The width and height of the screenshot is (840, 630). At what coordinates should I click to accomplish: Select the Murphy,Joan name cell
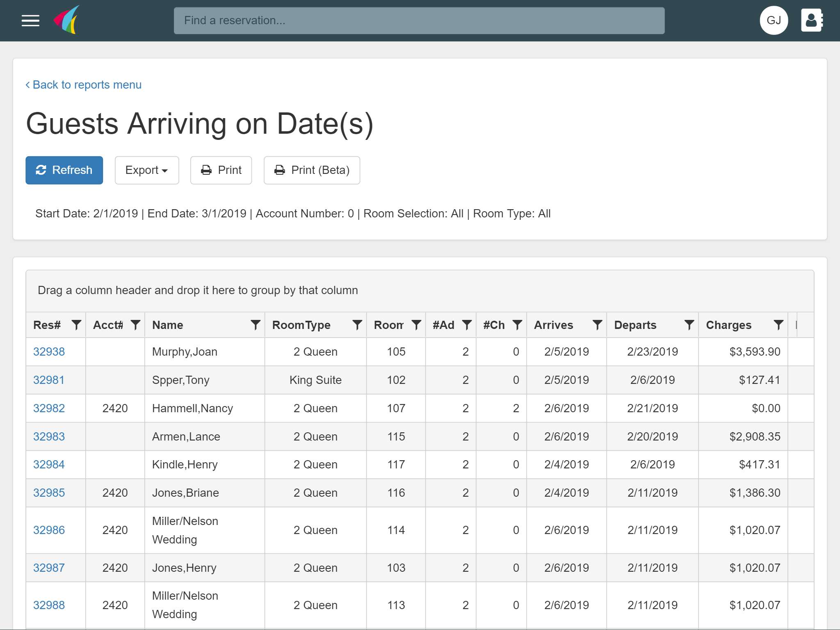[x=205, y=352]
